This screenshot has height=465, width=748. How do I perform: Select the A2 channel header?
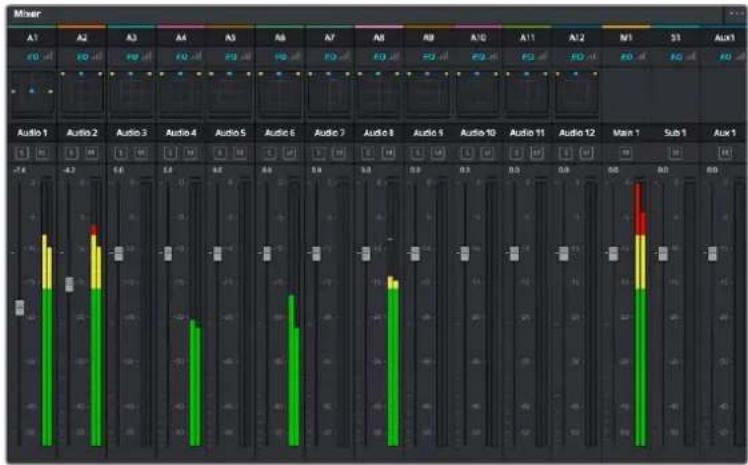pos(82,38)
